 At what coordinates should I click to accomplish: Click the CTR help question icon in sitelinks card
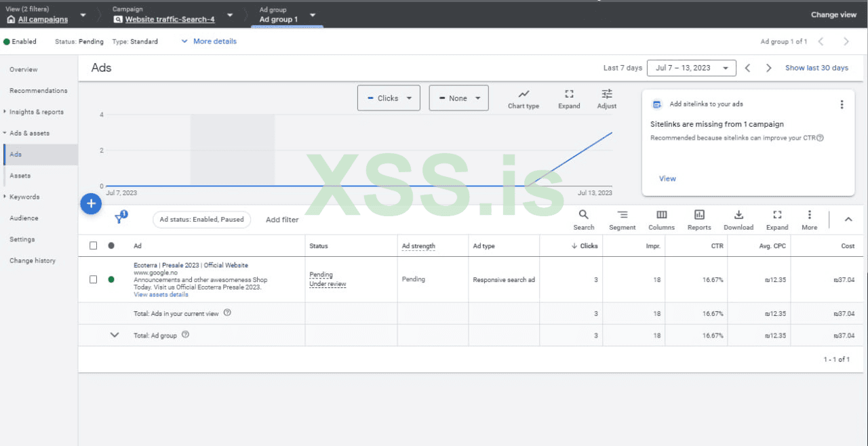click(820, 138)
